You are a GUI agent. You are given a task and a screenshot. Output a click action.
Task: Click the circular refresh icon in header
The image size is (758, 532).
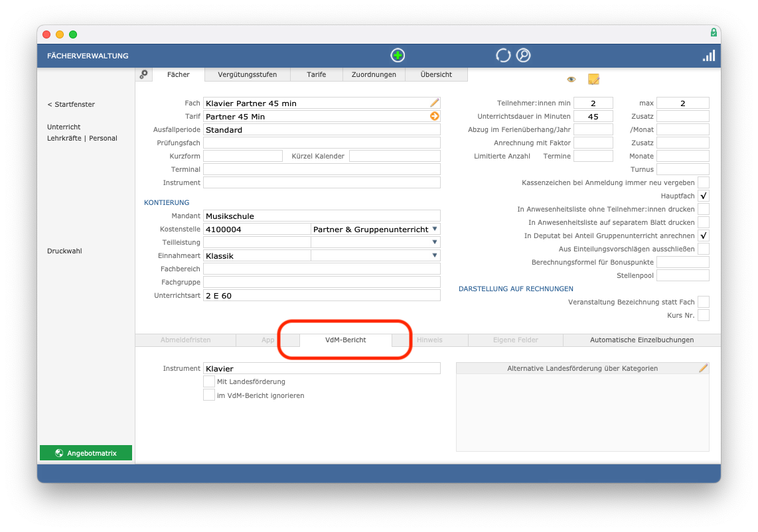(502, 56)
